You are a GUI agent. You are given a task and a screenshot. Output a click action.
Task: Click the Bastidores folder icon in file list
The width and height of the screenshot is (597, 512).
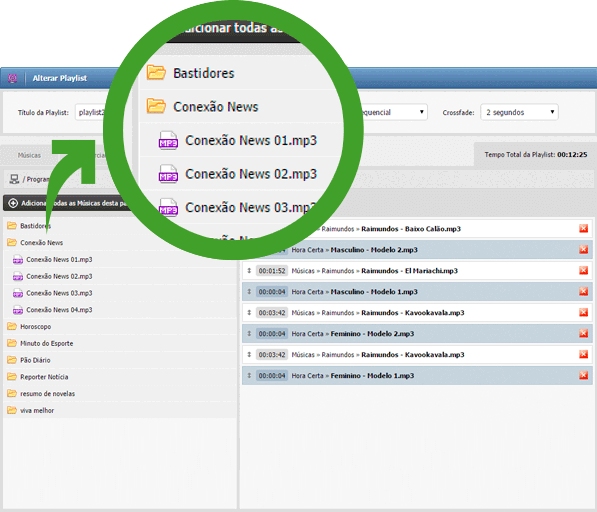(x=12, y=226)
